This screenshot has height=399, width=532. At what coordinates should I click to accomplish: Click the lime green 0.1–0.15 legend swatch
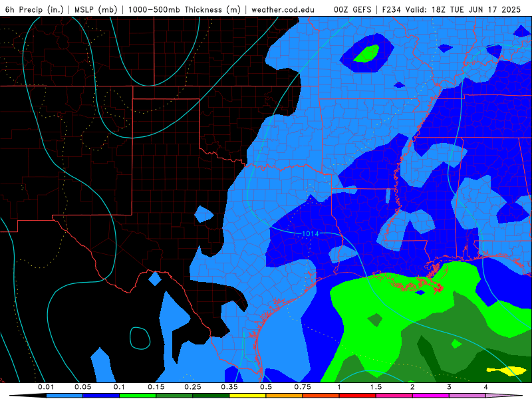(x=138, y=396)
